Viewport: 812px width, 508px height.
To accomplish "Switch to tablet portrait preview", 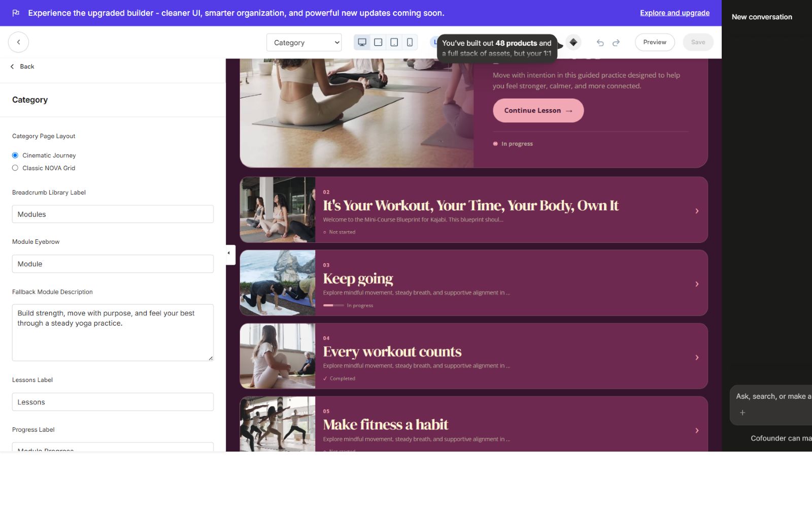I will [x=394, y=42].
